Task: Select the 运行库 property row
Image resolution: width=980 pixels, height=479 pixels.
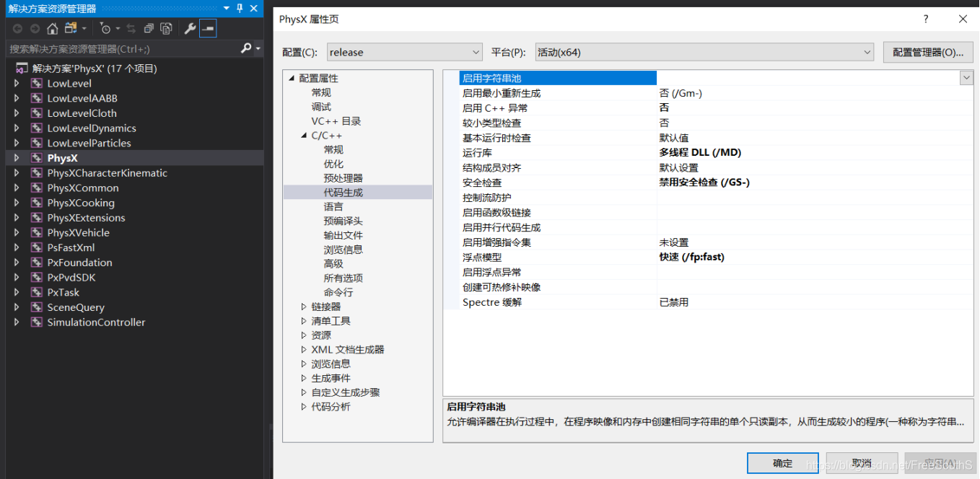Action: pyautogui.click(x=709, y=153)
